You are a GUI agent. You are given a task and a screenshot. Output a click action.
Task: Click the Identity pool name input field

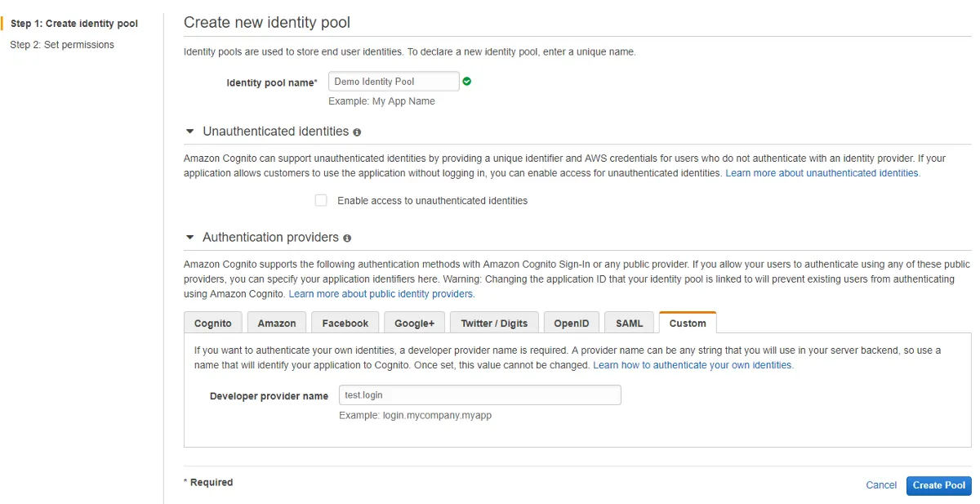click(x=394, y=81)
